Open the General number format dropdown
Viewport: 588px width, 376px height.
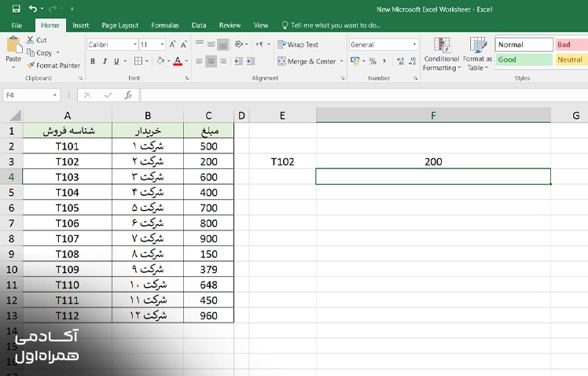(x=414, y=44)
